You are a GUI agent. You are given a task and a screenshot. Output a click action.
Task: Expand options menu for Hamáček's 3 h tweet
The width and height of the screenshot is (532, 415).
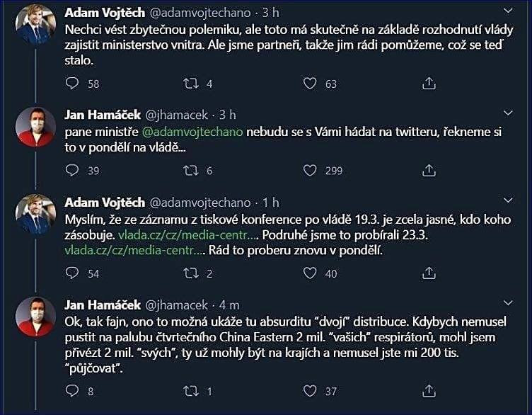pyautogui.click(x=508, y=113)
